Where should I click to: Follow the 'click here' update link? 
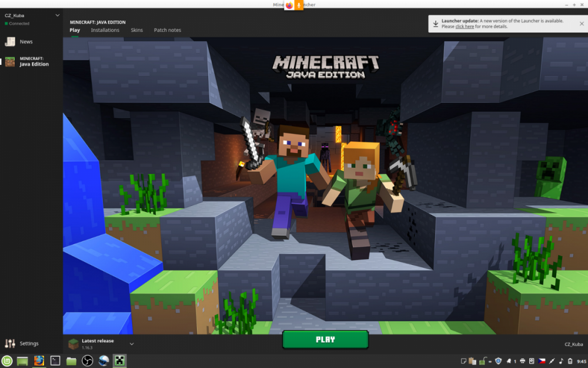[x=465, y=26]
